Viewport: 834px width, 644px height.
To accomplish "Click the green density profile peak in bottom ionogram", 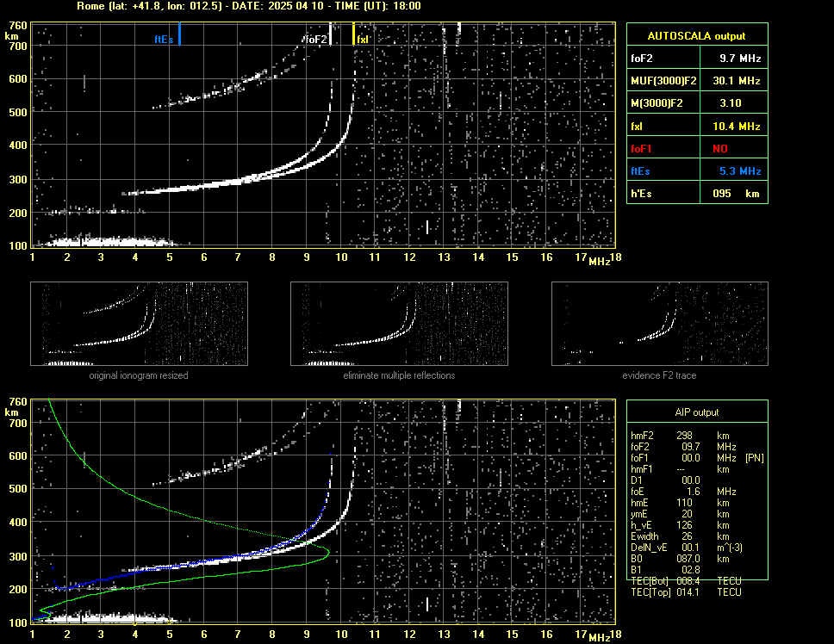I will pyautogui.click(x=327, y=552).
